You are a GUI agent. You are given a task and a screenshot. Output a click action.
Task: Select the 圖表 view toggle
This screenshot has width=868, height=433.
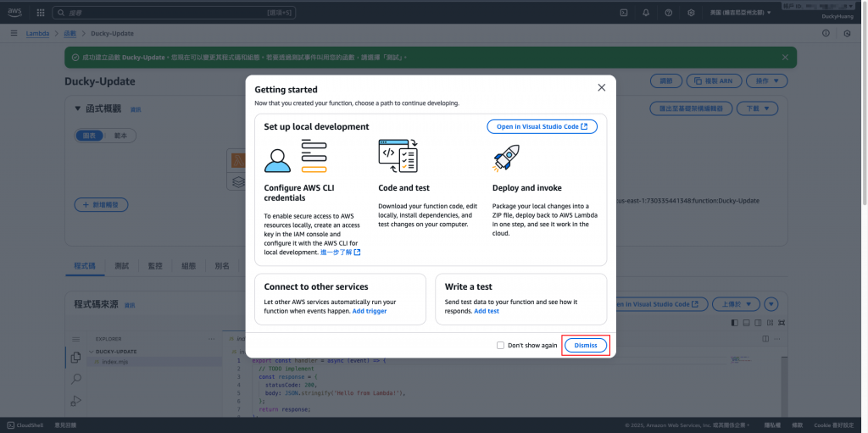[89, 136]
